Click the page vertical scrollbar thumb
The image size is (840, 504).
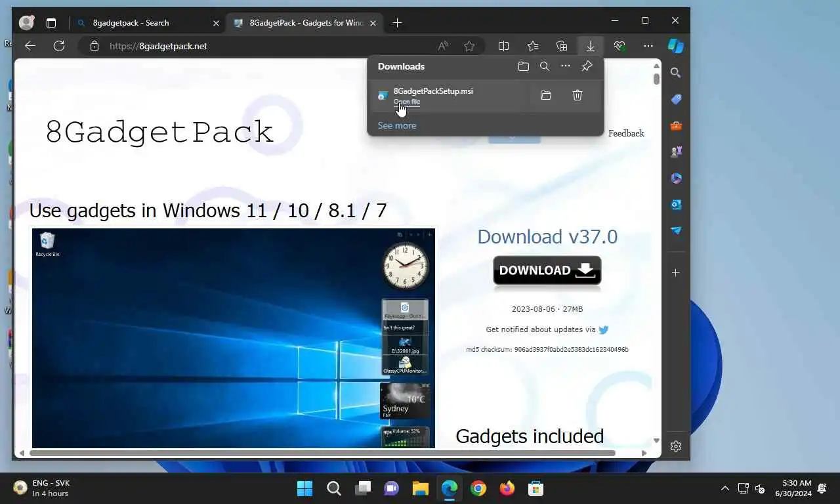(656, 78)
